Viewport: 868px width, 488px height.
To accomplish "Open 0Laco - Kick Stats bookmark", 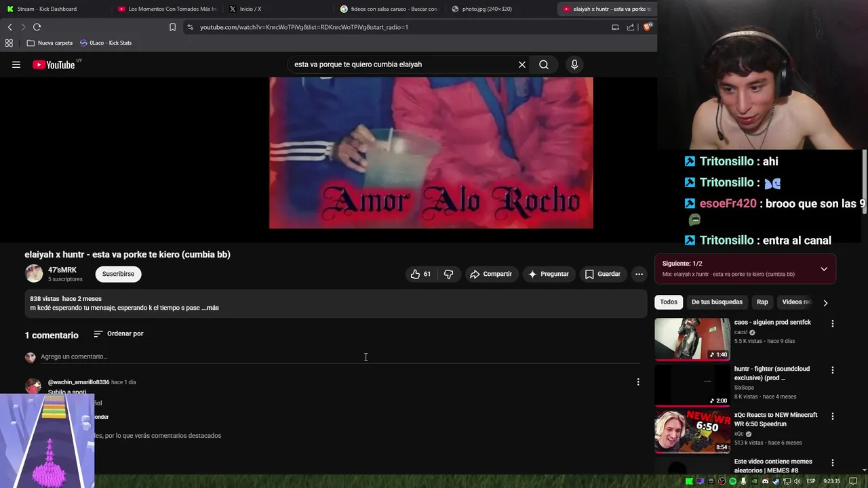I will coord(106,43).
